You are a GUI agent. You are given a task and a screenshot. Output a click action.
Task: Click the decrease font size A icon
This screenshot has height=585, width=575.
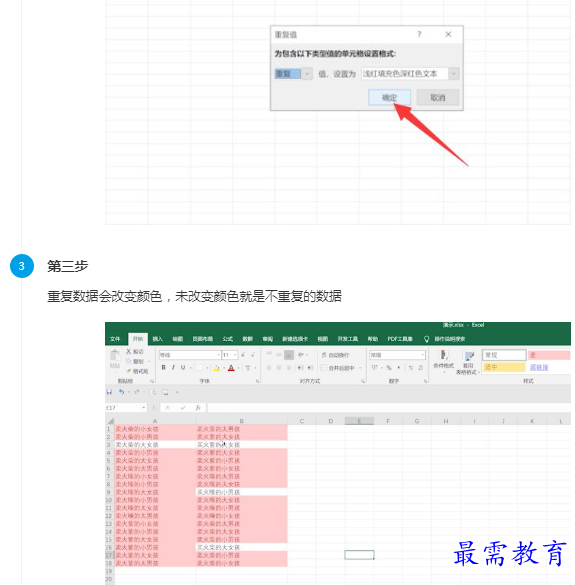(253, 355)
